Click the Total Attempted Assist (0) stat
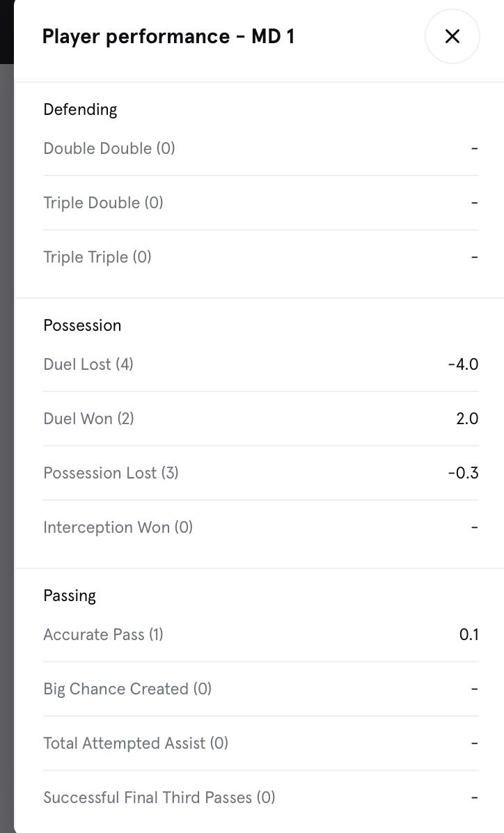Screen dimensions: 504x833 (136, 743)
